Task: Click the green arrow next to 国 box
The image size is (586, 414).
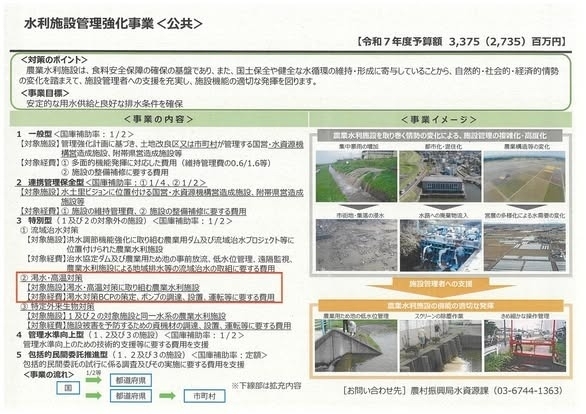Action: point(93,380)
